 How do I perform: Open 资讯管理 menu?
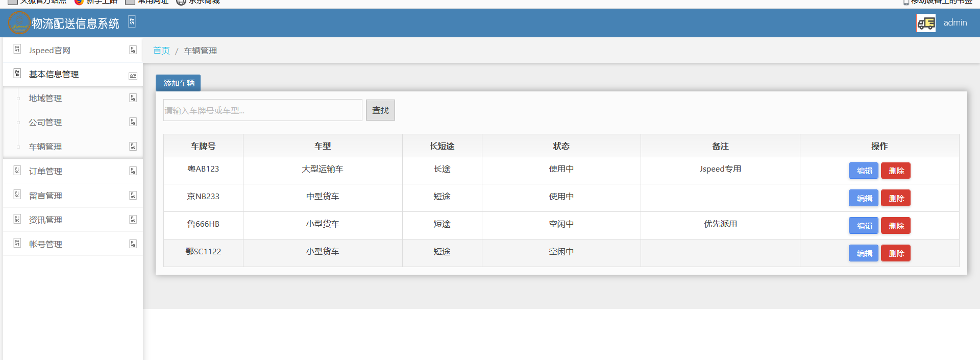click(x=73, y=220)
